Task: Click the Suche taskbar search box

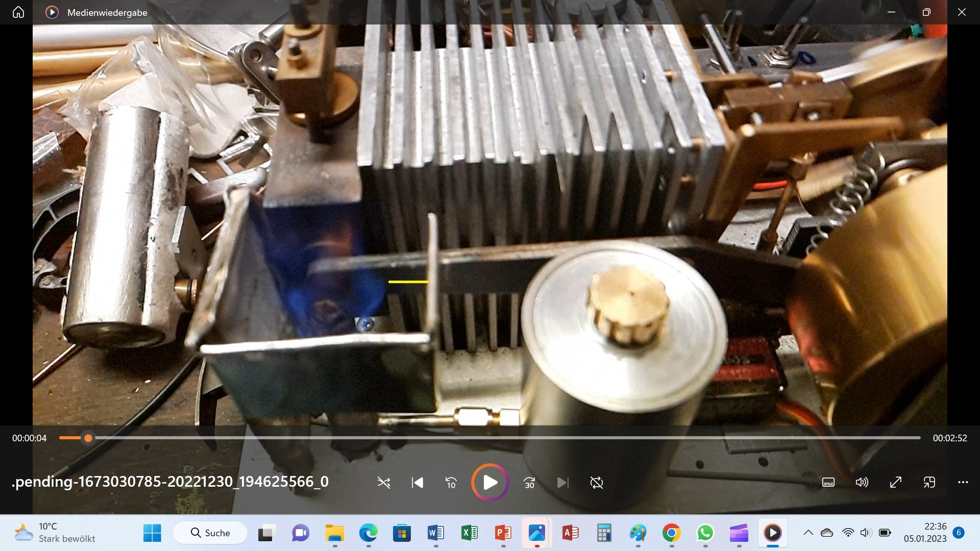Action: (211, 533)
